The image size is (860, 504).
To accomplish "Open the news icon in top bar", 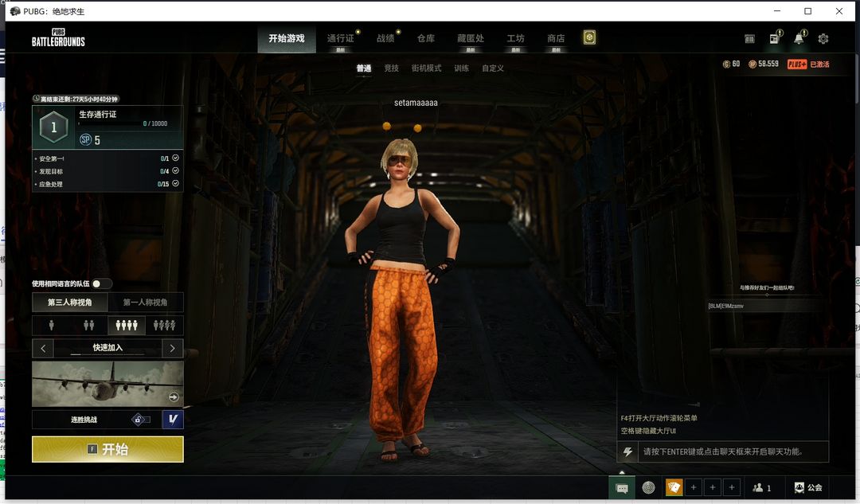I will [774, 38].
